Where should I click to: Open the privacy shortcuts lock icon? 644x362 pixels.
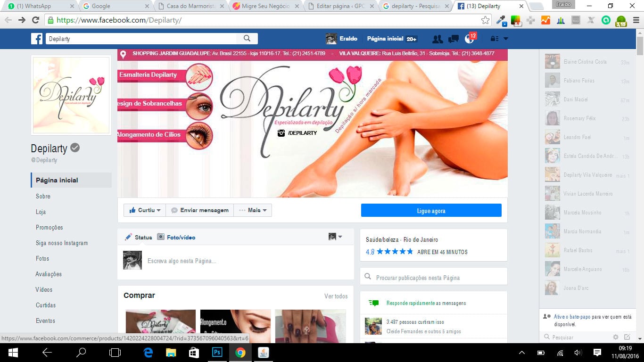pyautogui.click(x=494, y=39)
